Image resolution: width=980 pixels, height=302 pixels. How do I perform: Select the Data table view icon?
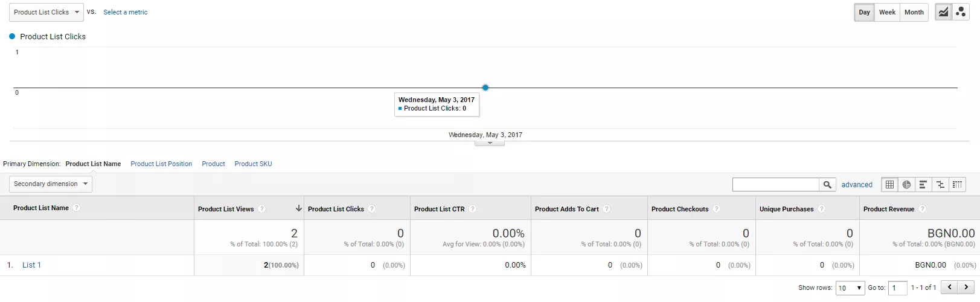coord(889,185)
